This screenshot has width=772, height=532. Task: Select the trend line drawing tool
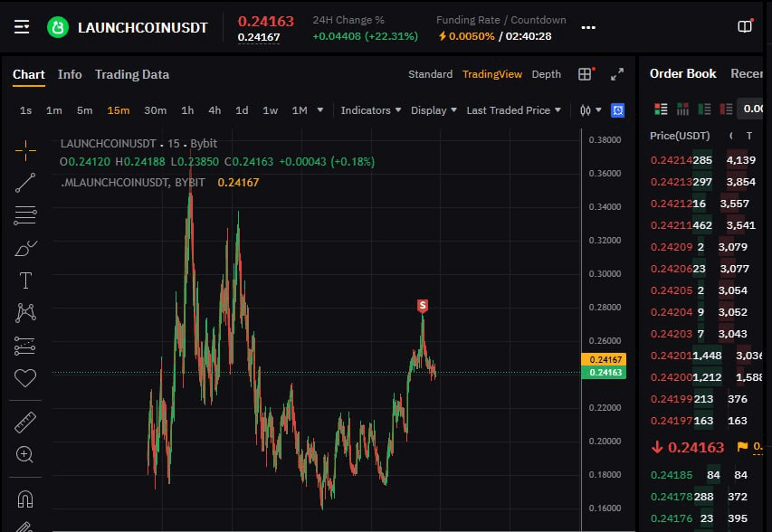(x=25, y=183)
